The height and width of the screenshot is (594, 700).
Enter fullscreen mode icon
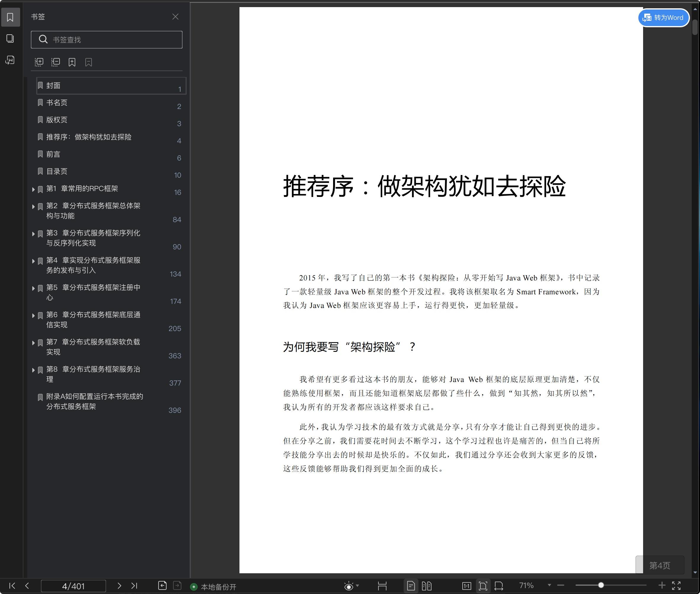[x=676, y=586]
